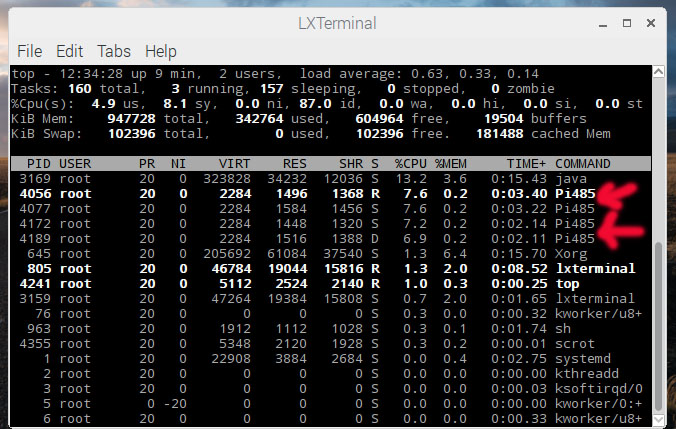
Task: Open the Tabs menu
Action: [x=114, y=51]
